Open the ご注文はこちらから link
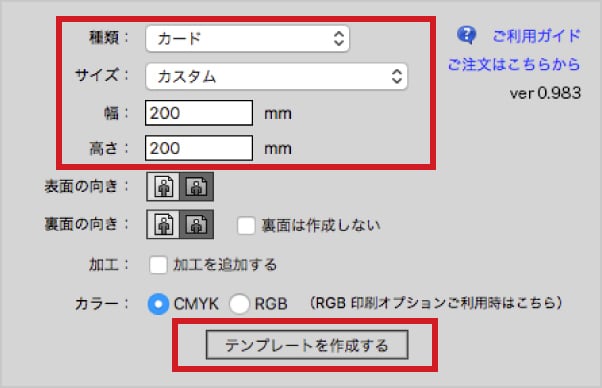Viewport: 602px width, 388px height. pyautogui.click(x=514, y=64)
